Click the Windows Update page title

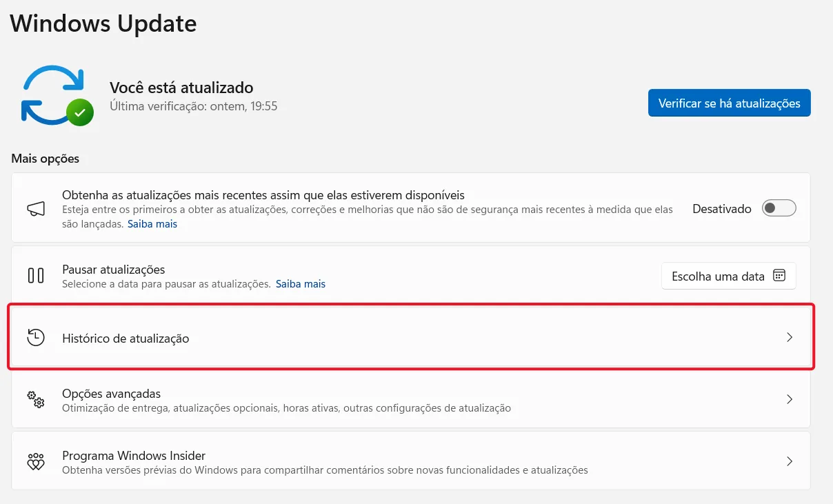click(103, 23)
